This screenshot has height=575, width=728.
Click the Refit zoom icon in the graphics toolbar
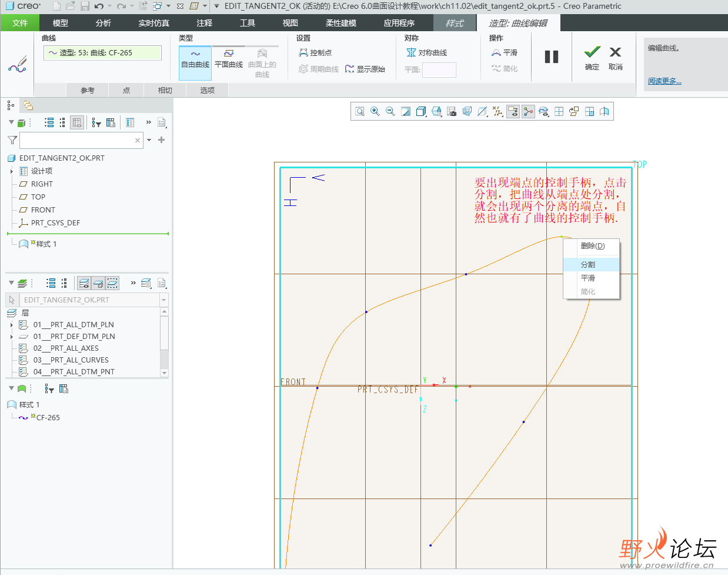tap(360, 111)
